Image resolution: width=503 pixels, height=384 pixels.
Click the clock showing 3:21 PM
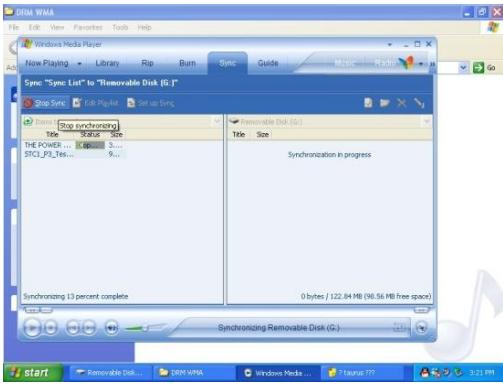click(x=481, y=372)
